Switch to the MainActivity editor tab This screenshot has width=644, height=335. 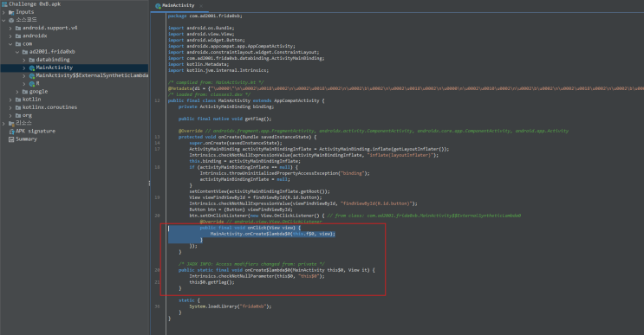[179, 6]
